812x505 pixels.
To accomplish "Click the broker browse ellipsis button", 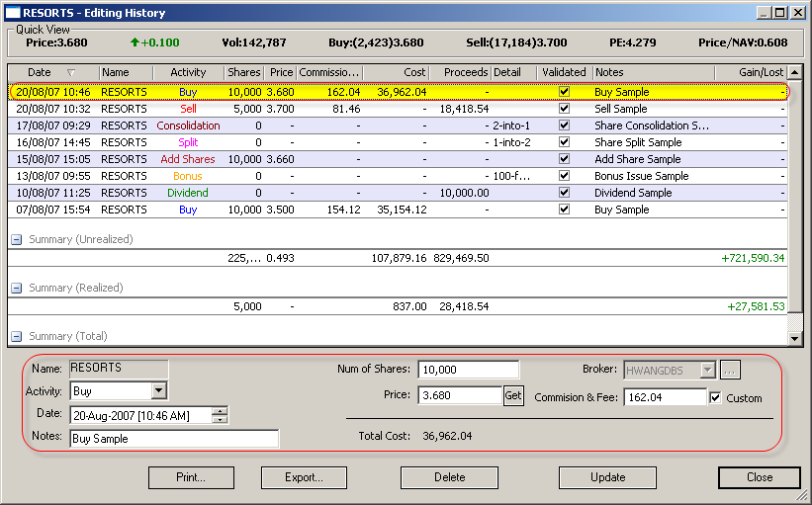I will click(730, 370).
